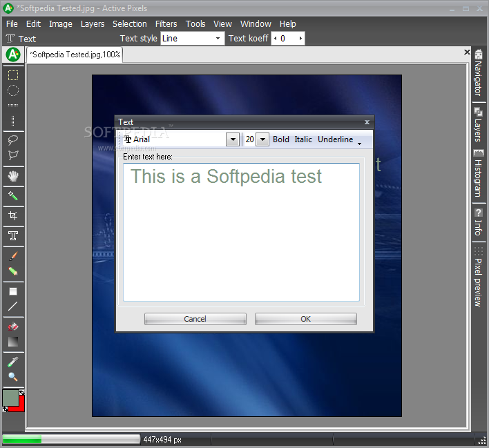Select the green pencil tool

[x=13, y=271]
